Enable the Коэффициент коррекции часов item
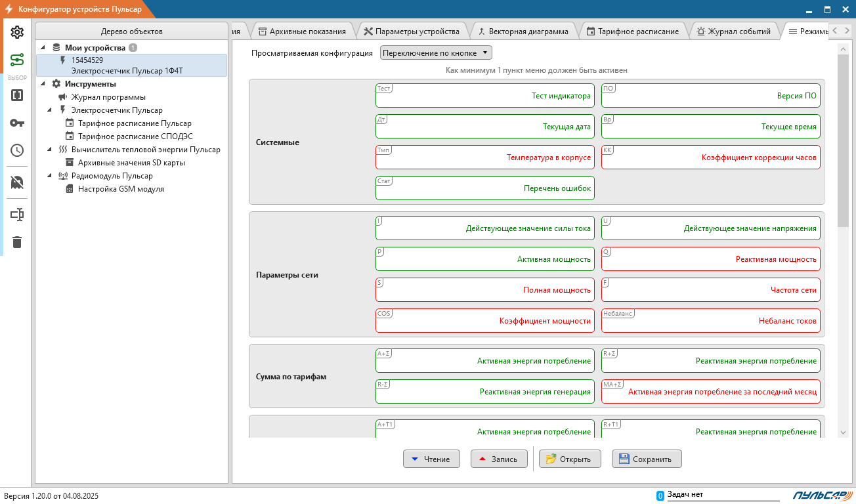856x504 pixels. point(711,157)
